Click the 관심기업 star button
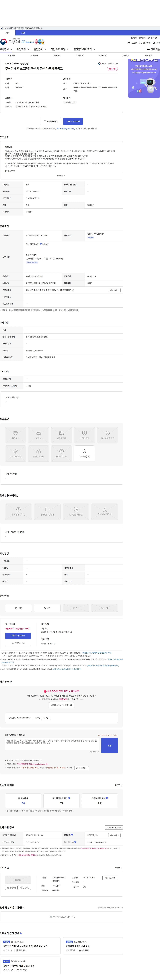The image size is (160, 980). click(11, 888)
